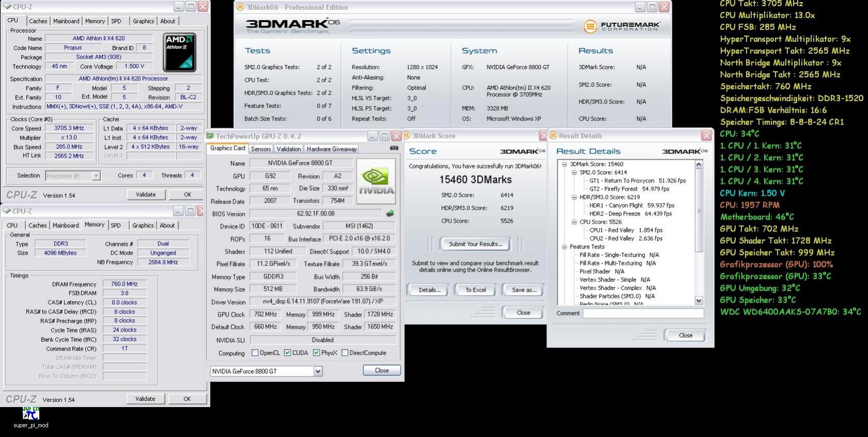Click the BIOS save chip icon in GPU-Z
868x437 pixels.
pos(390,213)
